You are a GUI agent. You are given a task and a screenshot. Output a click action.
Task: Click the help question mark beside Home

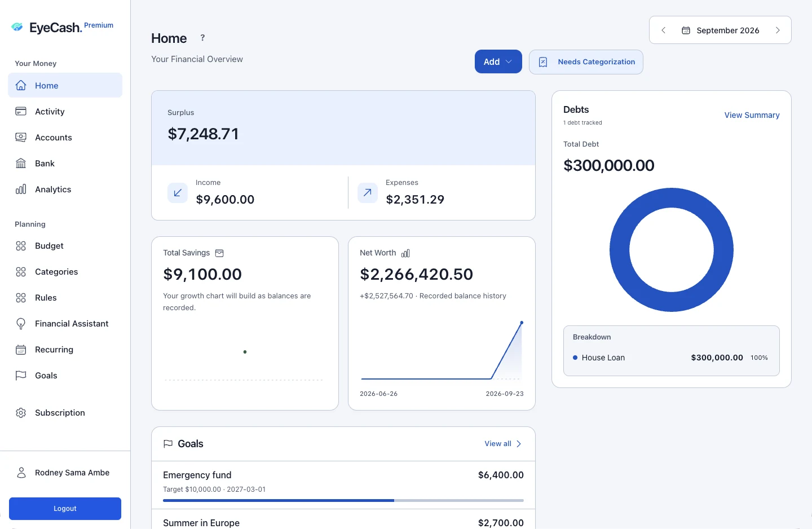pos(202,38)
